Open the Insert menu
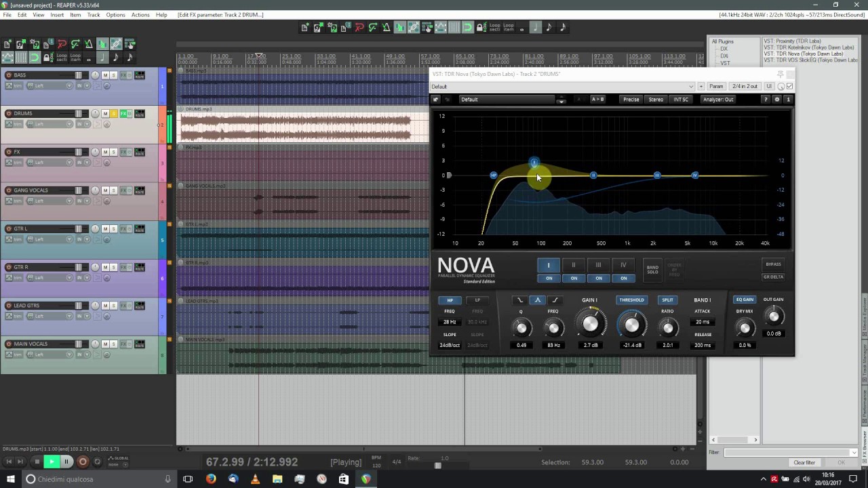 [x=57, y=15]
